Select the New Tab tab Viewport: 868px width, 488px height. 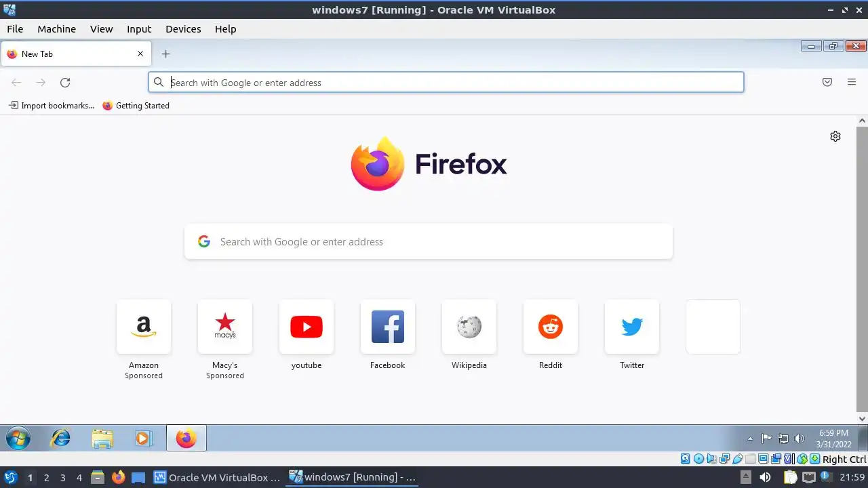(x=76, y=54)
